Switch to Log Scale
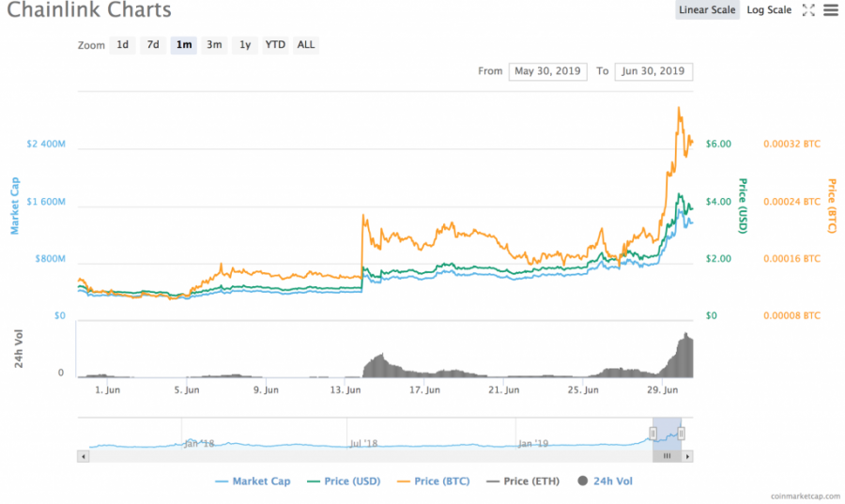The height and width of the screenshot is (504, 845). pyautogui.click(x=769, y=9)
